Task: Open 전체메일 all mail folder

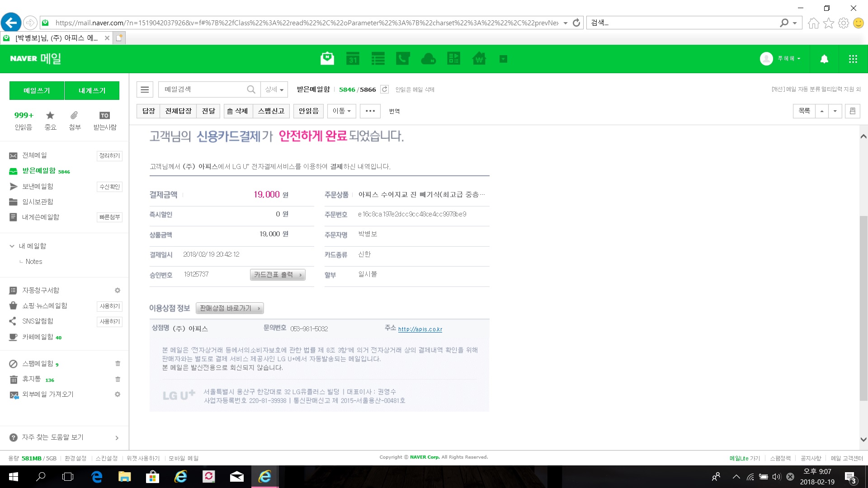Action: [34, 155]
